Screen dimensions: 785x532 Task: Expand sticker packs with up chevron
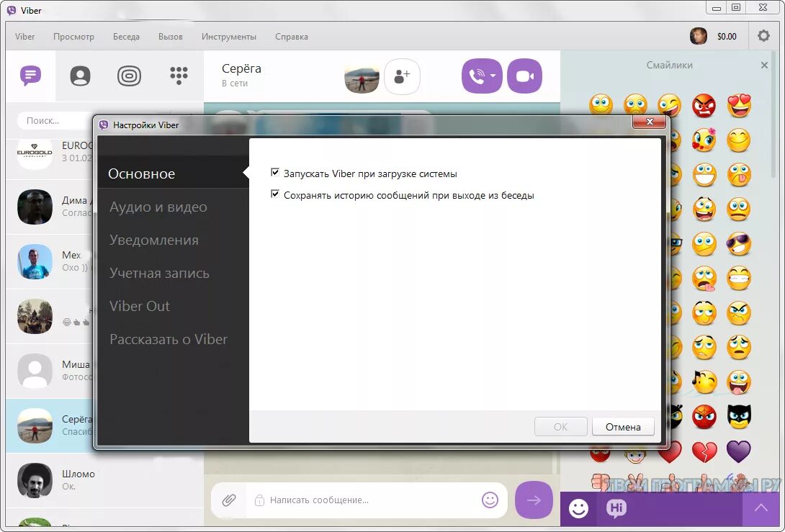[x=761, y=508]
